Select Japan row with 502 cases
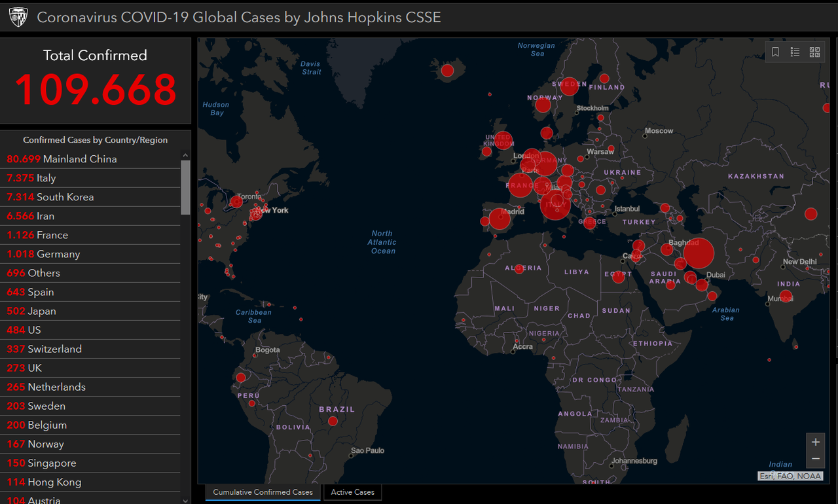Screen dimensions: 838x504 tap(90, 311)
